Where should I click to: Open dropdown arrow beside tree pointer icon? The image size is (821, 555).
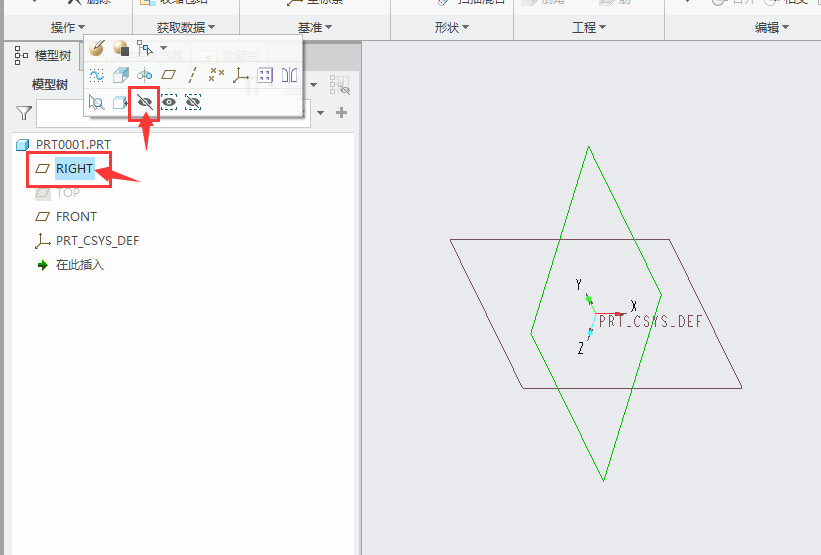coord(163,48)
